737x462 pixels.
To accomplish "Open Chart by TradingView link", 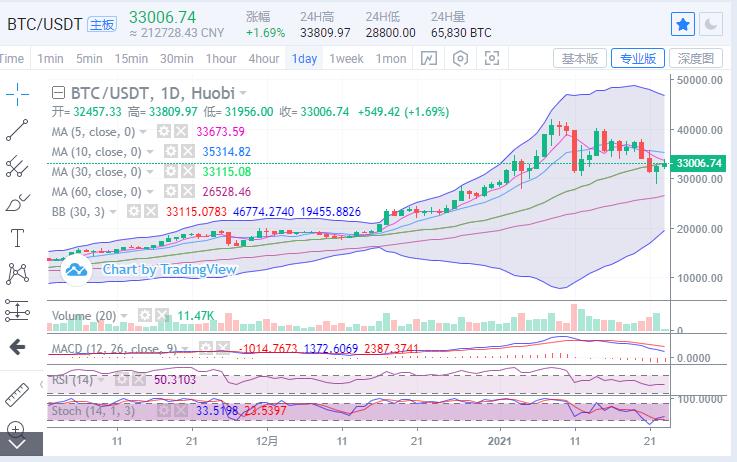I will click(x=169, y=269).
